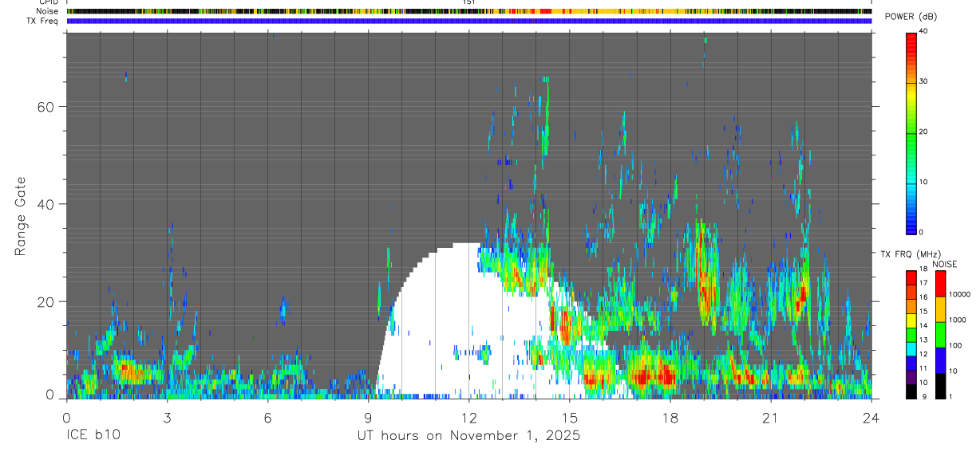Click x-axis tick label 15
980x452 pixels.
click(569, 418)
